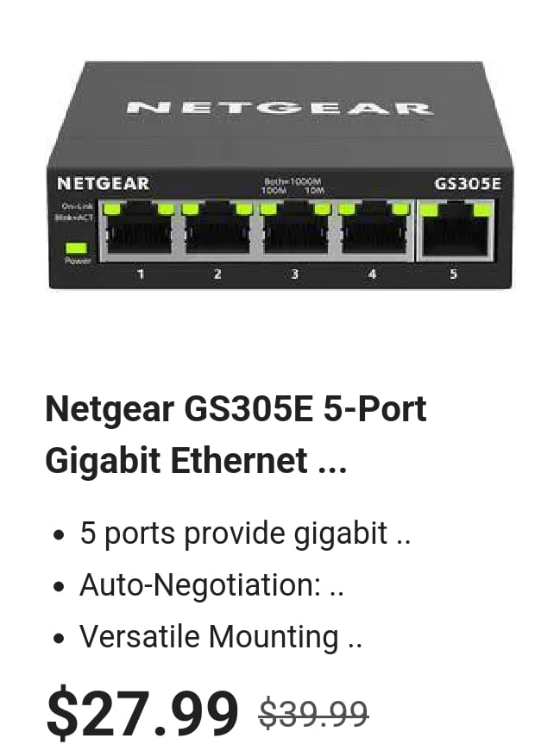Click the small NETGEAR front panel label

click(x=103, y=184)
